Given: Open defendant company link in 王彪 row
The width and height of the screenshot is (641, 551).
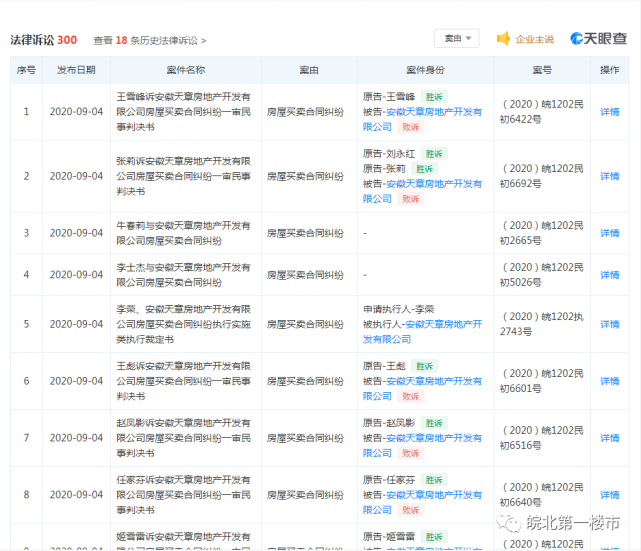Looking at the screenshot, I should 422,388.
